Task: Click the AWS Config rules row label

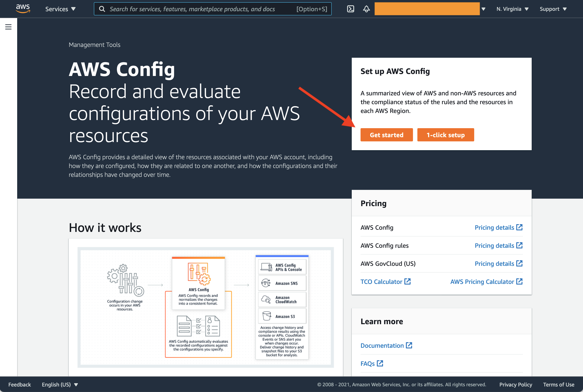Action: [x=385, y=246]
